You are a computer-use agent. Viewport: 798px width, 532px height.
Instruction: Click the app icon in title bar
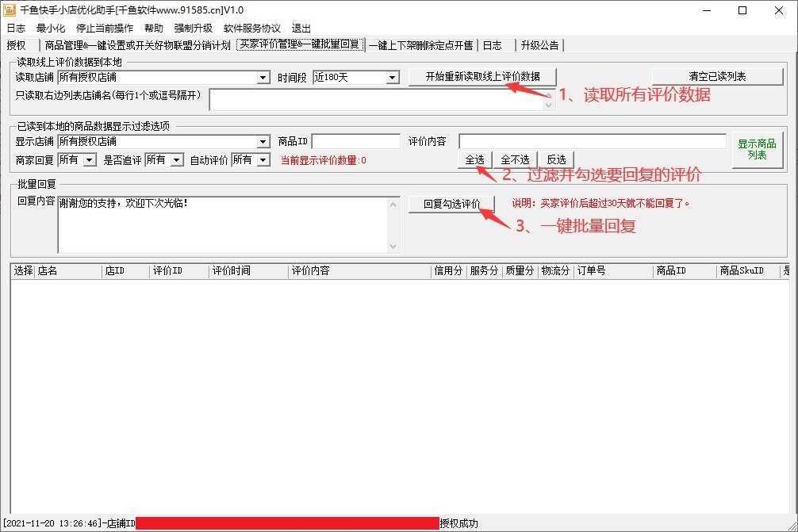(10, 10)
